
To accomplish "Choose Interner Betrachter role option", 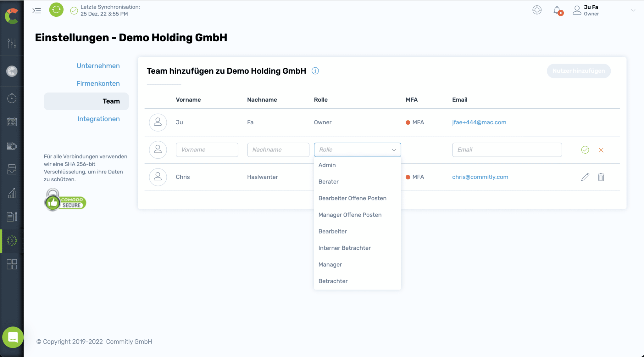I will coord(344,248).
